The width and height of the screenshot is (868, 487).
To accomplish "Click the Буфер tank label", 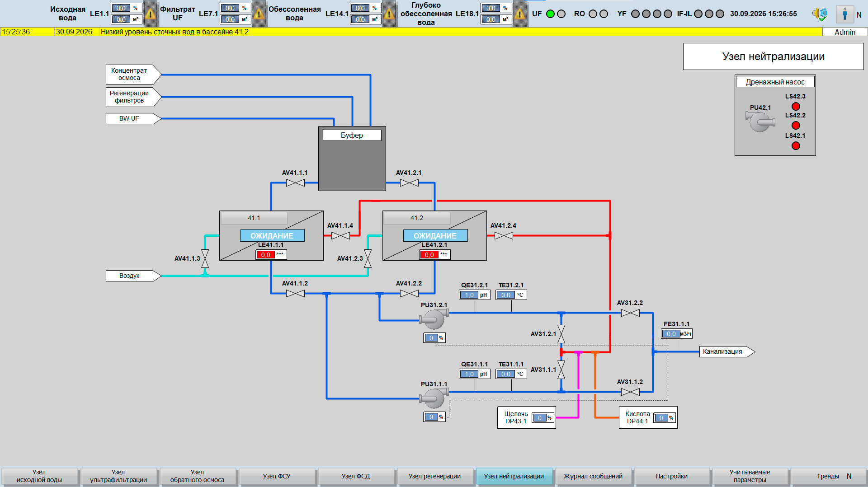I will click(352, 136).
